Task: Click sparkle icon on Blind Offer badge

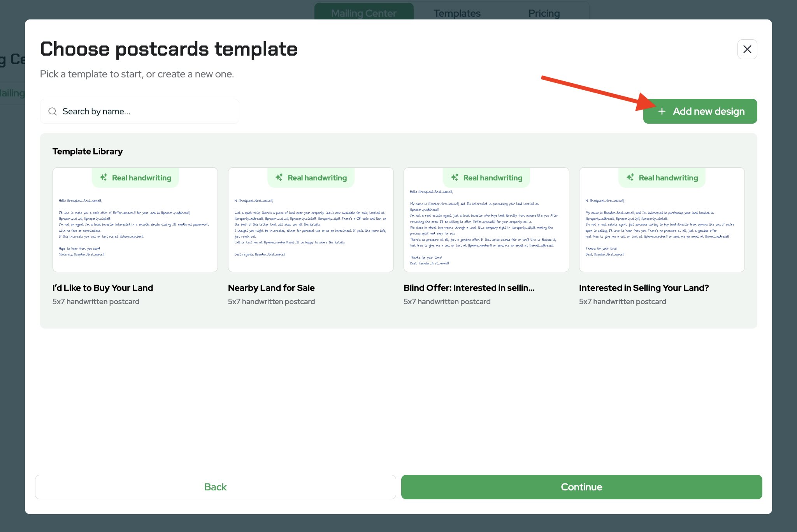Action: click(455, 177)
